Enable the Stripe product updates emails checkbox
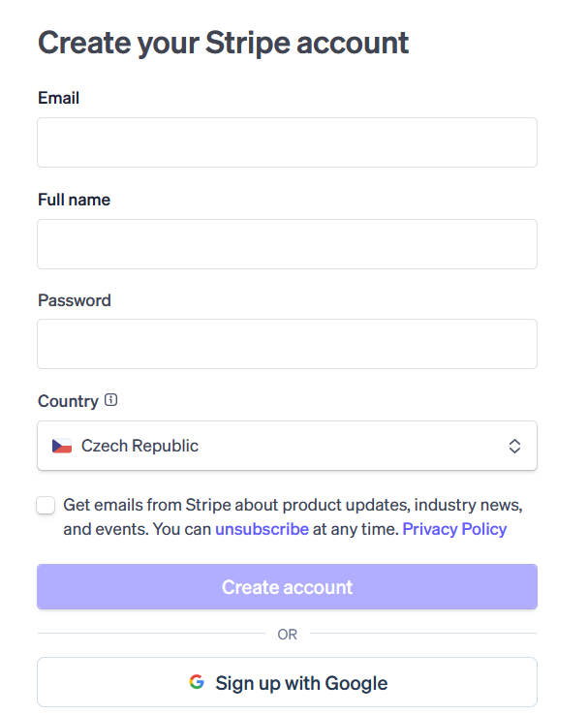This screenshot has height=715, width=588. coord(46,505)
